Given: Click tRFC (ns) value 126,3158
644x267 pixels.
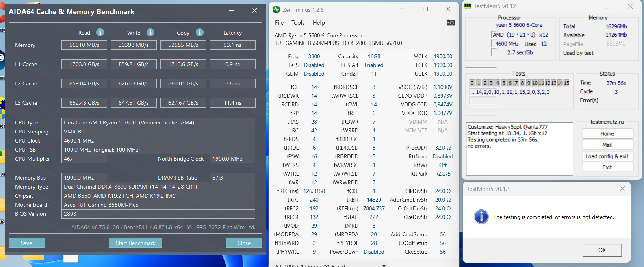Looking at the screenshot, I should (314, 191).
